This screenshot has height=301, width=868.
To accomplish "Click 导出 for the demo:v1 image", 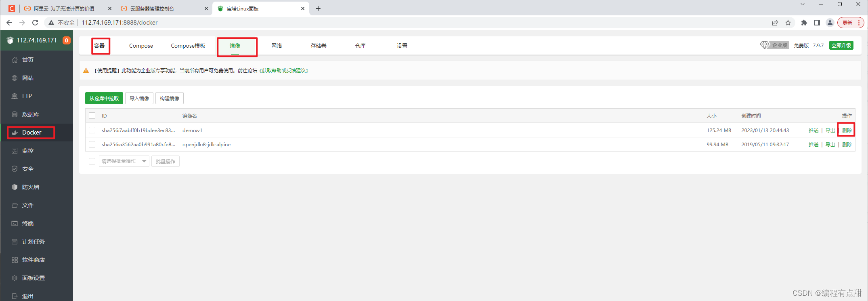I will [x=830, y=130].
